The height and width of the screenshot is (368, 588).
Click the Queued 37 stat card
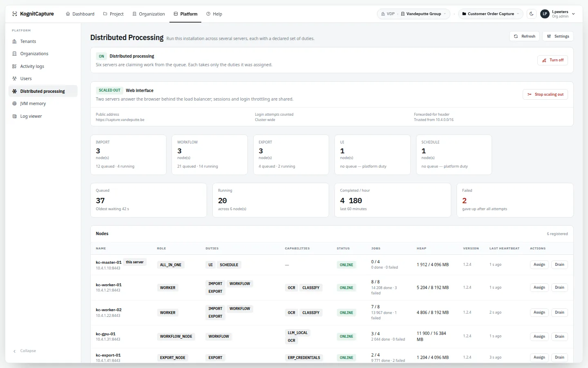pos(149,200)
